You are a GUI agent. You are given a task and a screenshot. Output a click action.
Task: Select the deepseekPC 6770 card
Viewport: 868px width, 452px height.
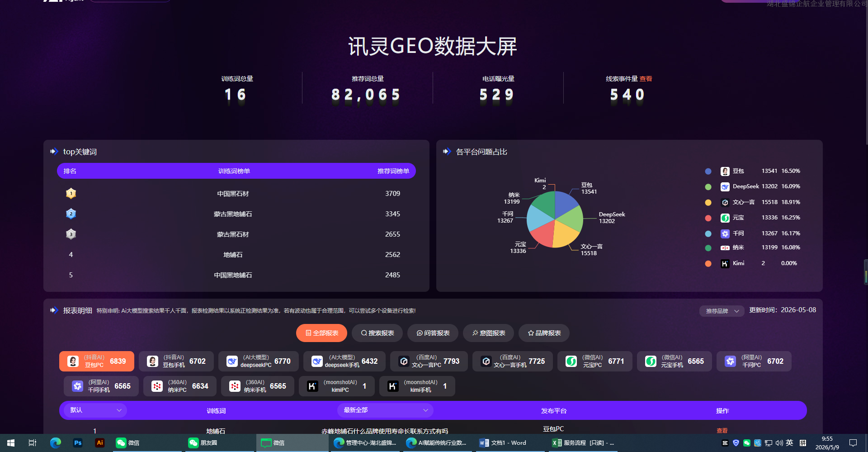click(x=259, y=361)
